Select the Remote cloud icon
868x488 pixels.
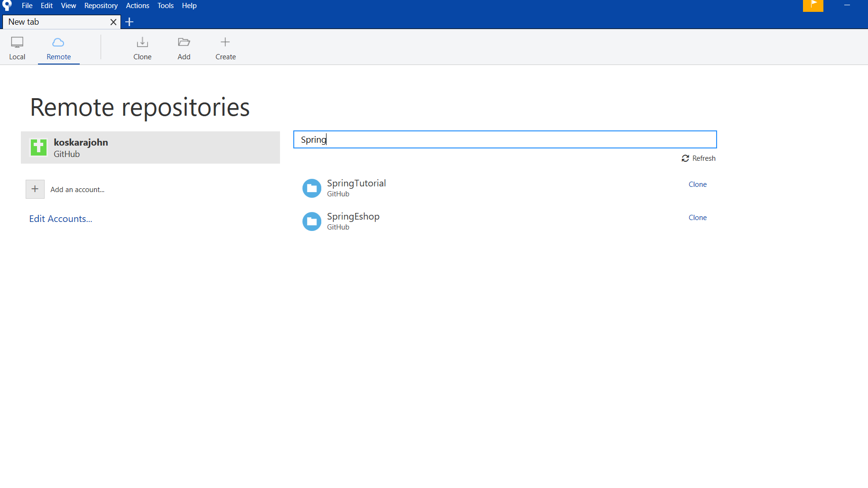(x=58, y=42)
